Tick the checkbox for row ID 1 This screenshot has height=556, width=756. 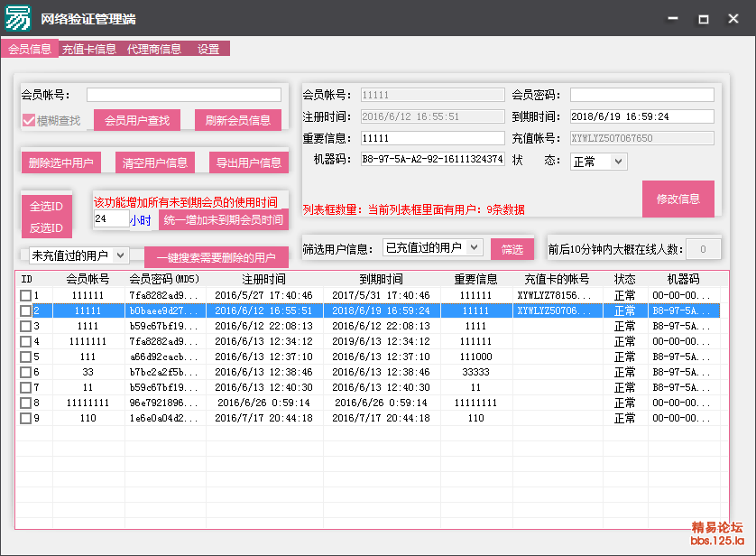click(x=25, y=295)
